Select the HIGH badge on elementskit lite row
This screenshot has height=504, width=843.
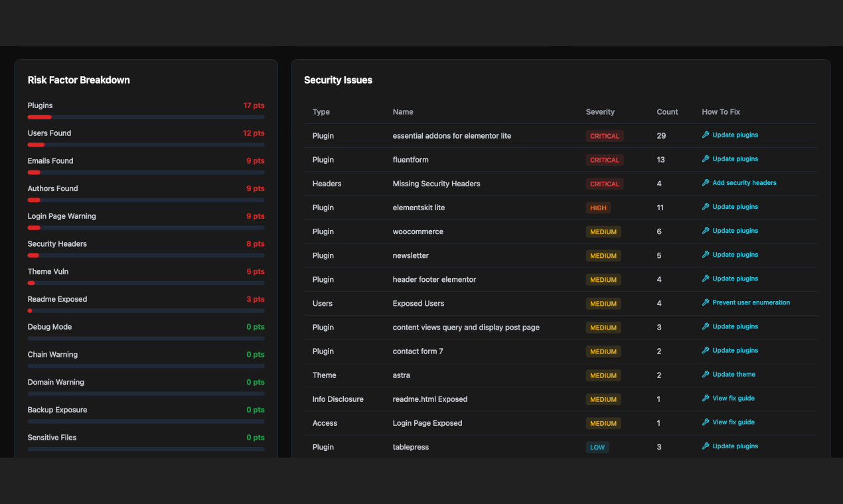598,208
